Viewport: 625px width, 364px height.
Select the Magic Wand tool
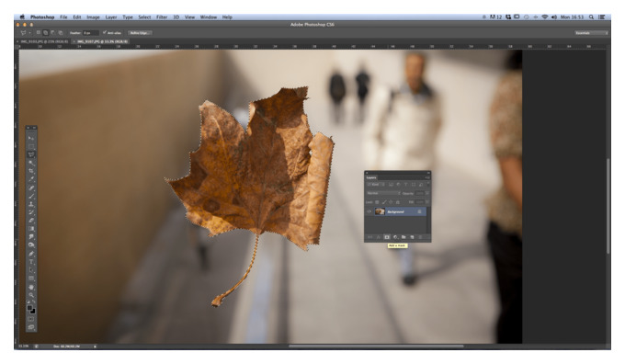(x=31, y=163)
